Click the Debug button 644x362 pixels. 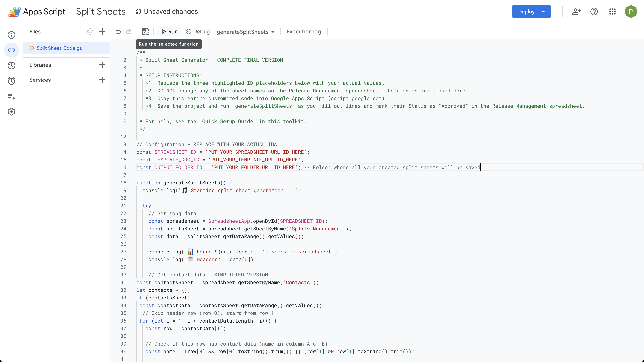click(197, 31)
